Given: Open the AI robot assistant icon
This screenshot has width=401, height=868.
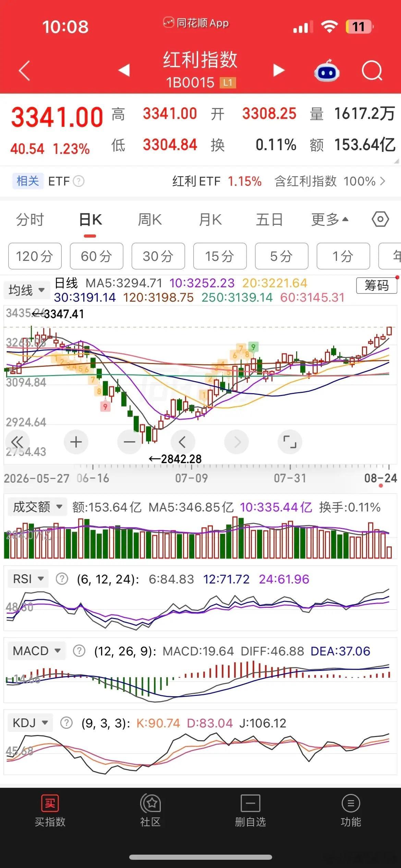Looking at the screenshot, I should (327, 71).
